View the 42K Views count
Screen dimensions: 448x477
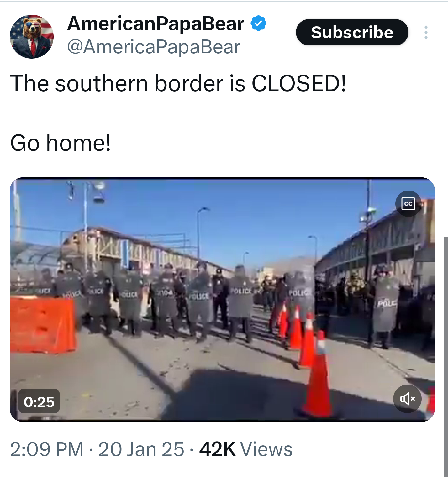(246, 449)
